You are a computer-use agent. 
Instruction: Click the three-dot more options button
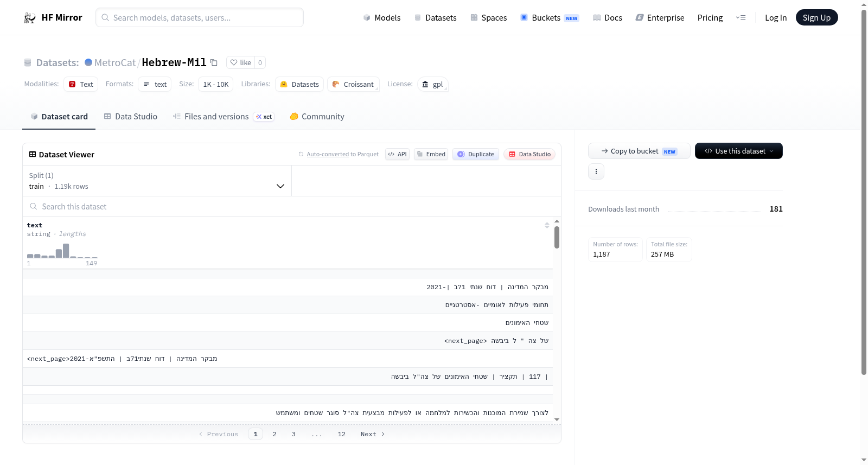596,171
